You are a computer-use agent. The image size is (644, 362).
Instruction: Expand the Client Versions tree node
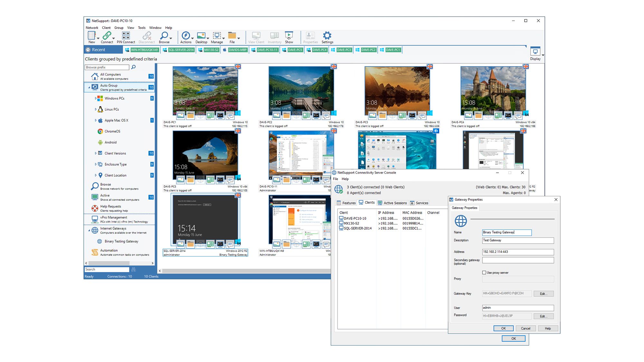click(96, 153)
